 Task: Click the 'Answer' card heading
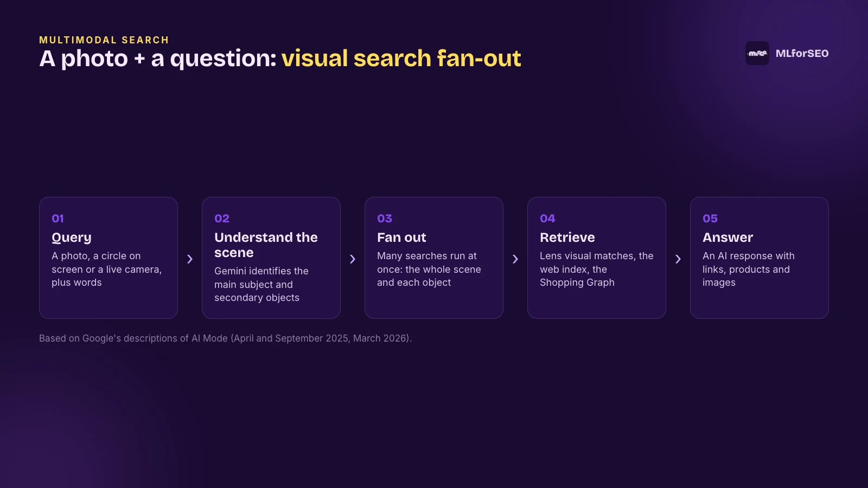727,237
